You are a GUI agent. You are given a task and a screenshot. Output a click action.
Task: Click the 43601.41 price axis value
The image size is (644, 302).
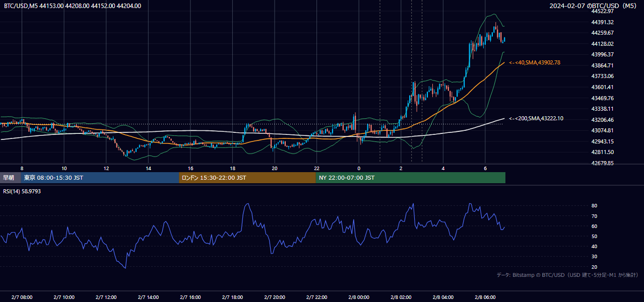tap(602, 87)
